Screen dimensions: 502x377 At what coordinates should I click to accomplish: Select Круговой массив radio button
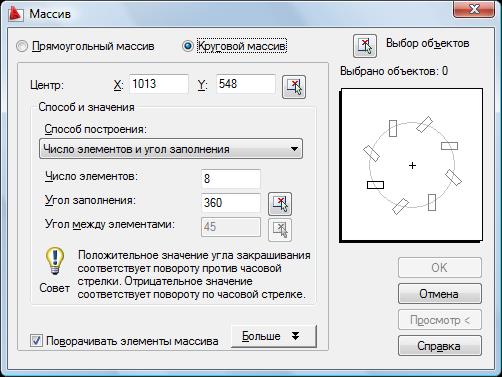click(188, 46)
